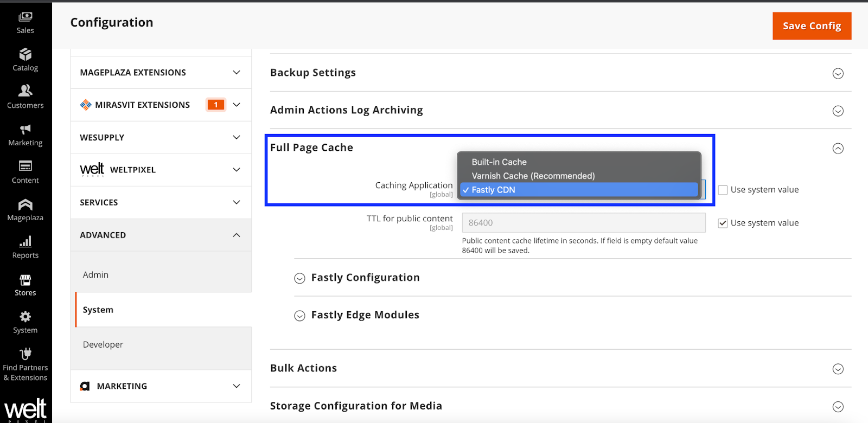Screen dimensions: 868x423
Task: Click the public content cache lifetime note
Action: 580,246
